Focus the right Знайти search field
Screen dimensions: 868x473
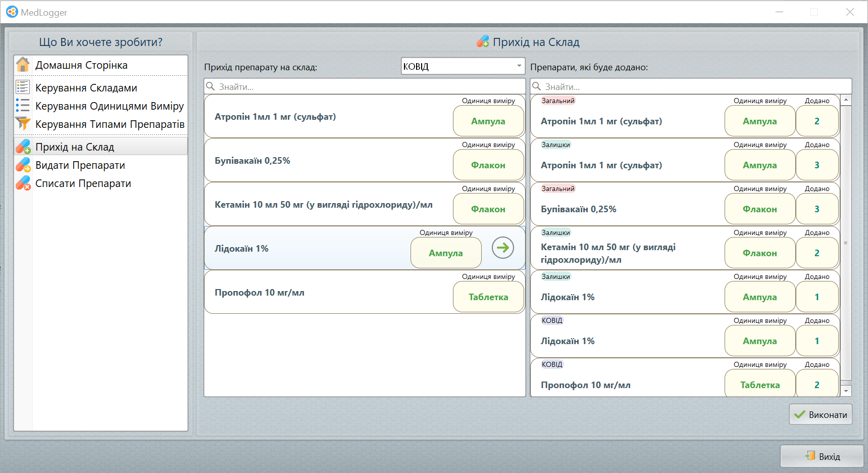click(691, 87)
